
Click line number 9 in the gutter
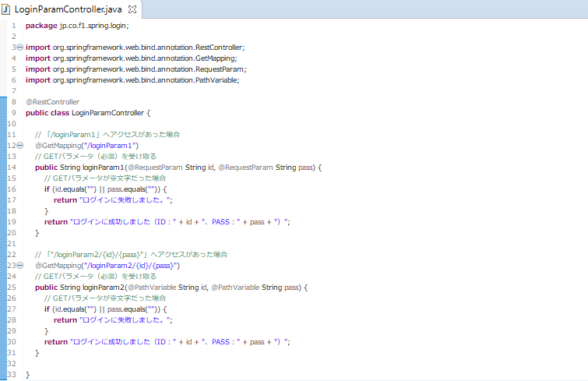pyautogui.click(x=12, y=112)
